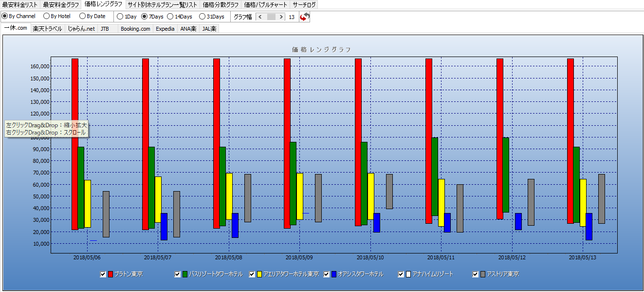
Task: Click the red refresh arrow icon
Action: coord(305,17)
